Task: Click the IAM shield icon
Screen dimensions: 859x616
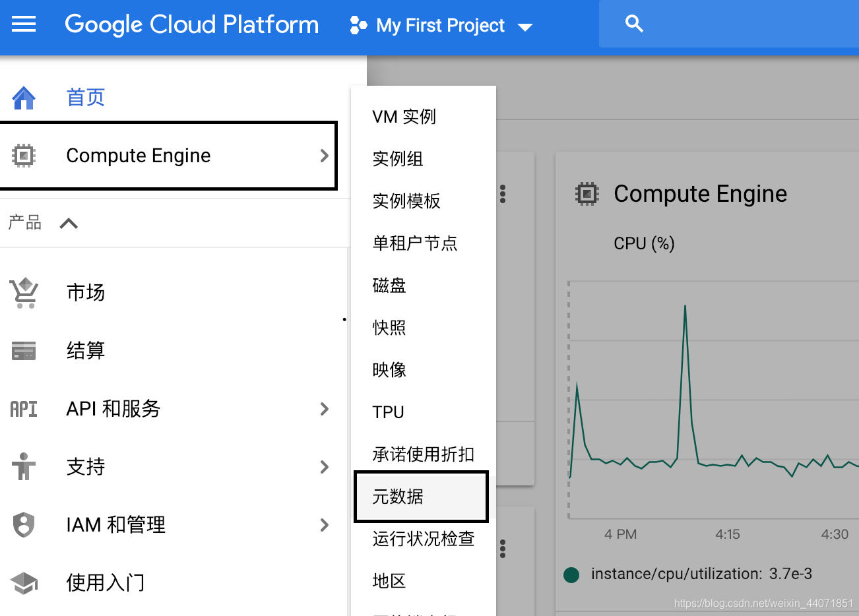Action: [24, 525]
